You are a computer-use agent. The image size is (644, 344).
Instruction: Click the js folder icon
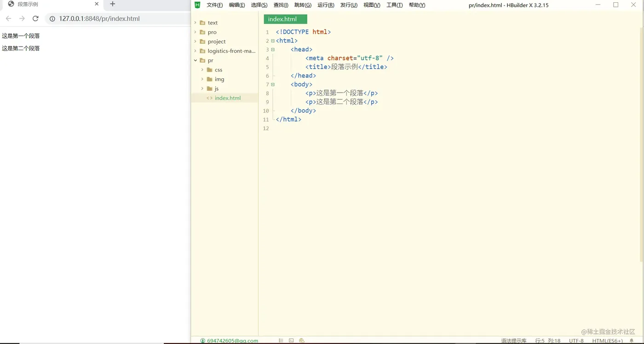[x=210, y=88]
